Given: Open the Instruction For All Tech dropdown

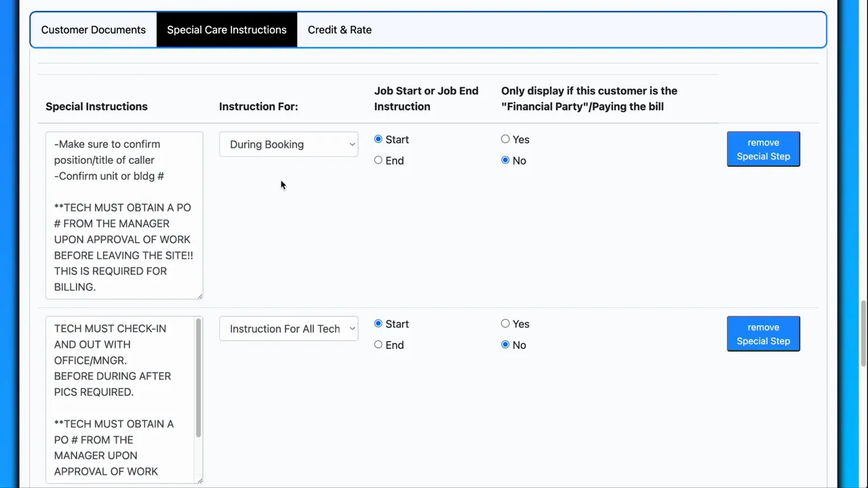Looking at the screenshot, I should 288,329.
